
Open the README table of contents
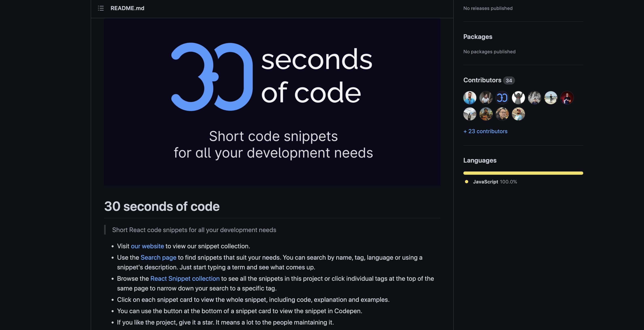click(x=101, y=8)
